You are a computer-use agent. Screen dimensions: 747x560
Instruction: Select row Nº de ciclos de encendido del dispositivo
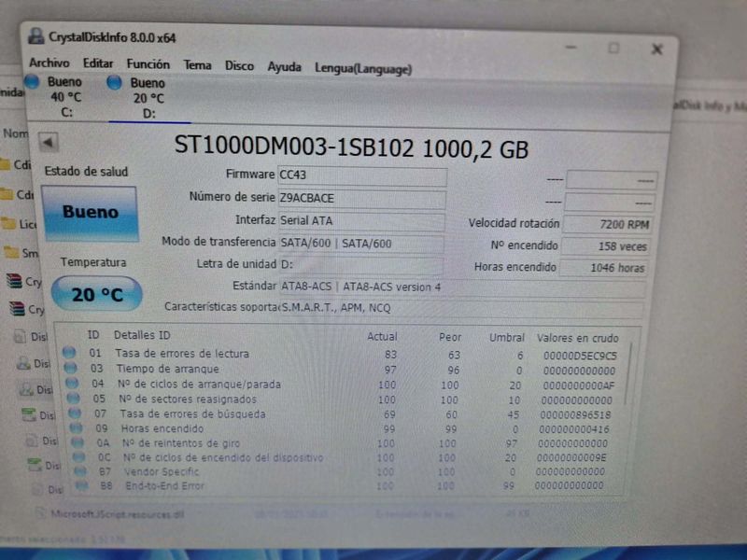pyautogui.click(x=341, y=458)
